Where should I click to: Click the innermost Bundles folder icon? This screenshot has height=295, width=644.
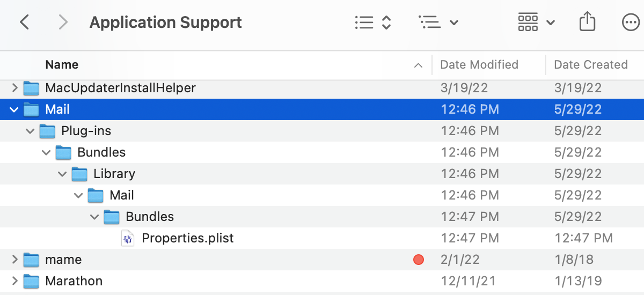point(112,217)
